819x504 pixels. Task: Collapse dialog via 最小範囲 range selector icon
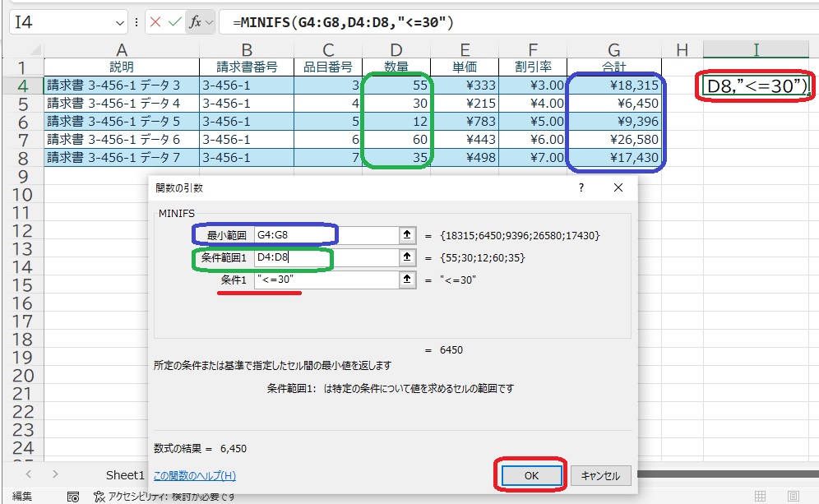coord(406,235)
